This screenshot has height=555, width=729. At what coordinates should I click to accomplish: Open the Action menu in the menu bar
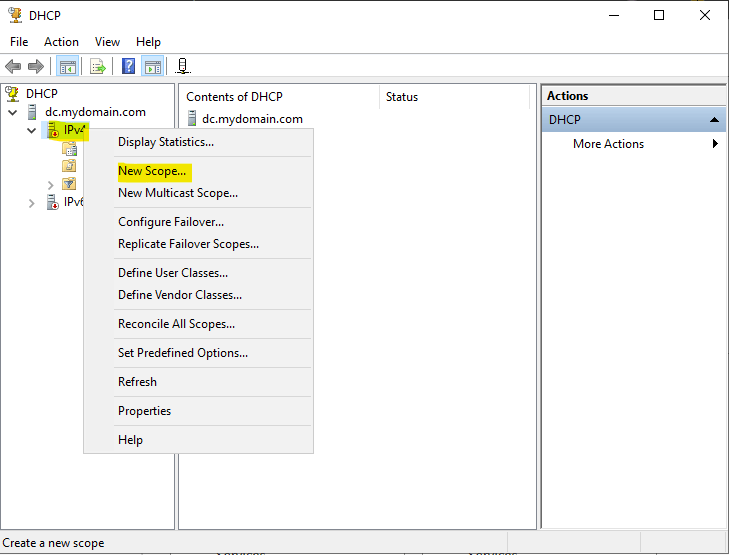click(x=61, y=42)
